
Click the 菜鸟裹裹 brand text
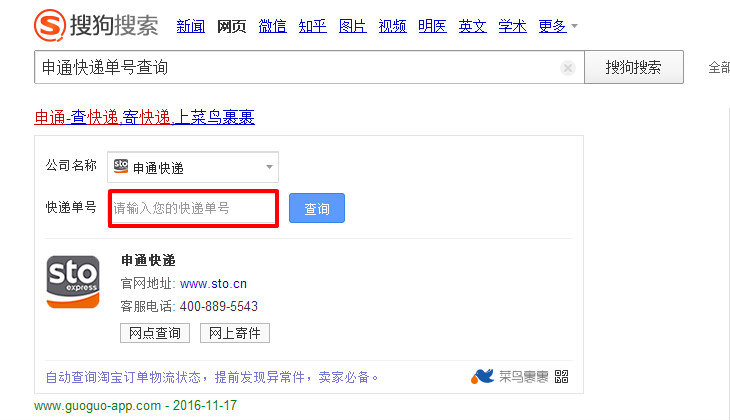523,376
